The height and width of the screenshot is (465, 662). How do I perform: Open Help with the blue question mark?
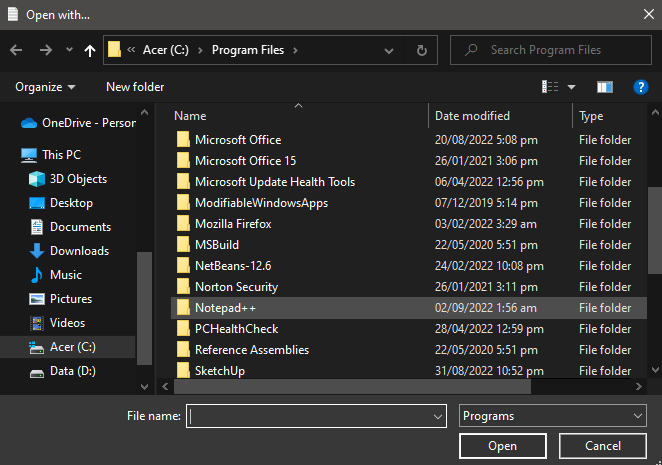[x=640, y=87]
